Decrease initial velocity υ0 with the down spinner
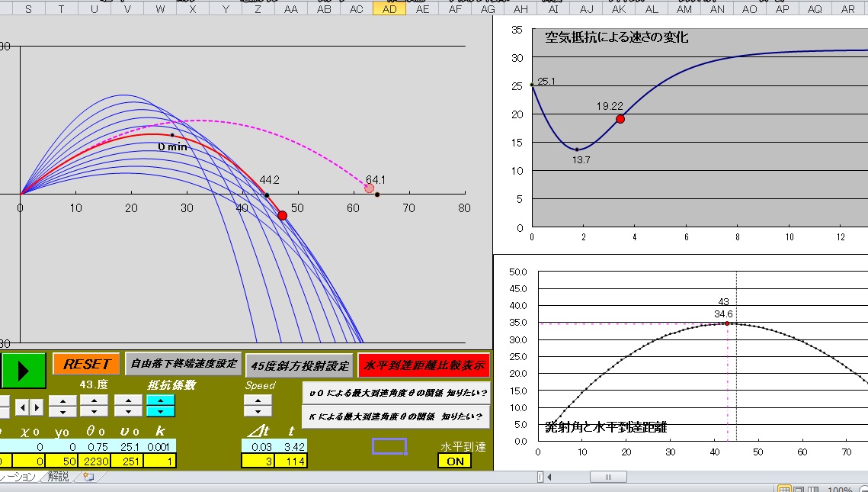Screen dimensions: 868x492 [x=129, y=411]
